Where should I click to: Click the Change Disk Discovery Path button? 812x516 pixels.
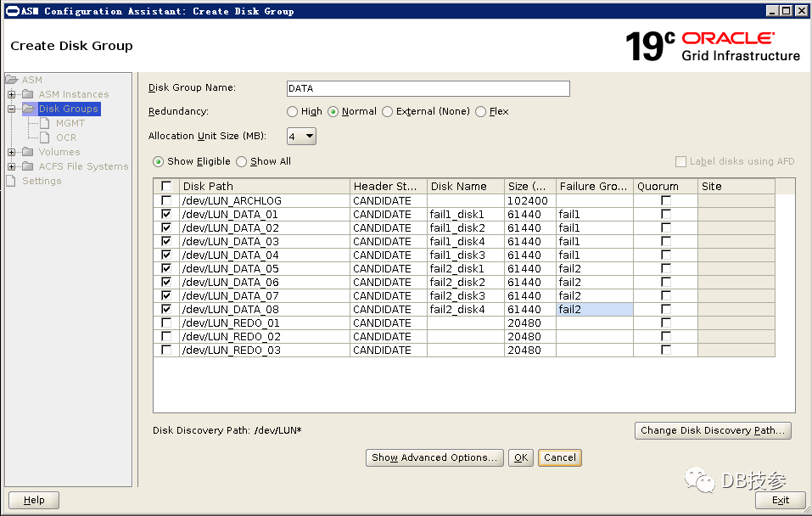(713, 430)
